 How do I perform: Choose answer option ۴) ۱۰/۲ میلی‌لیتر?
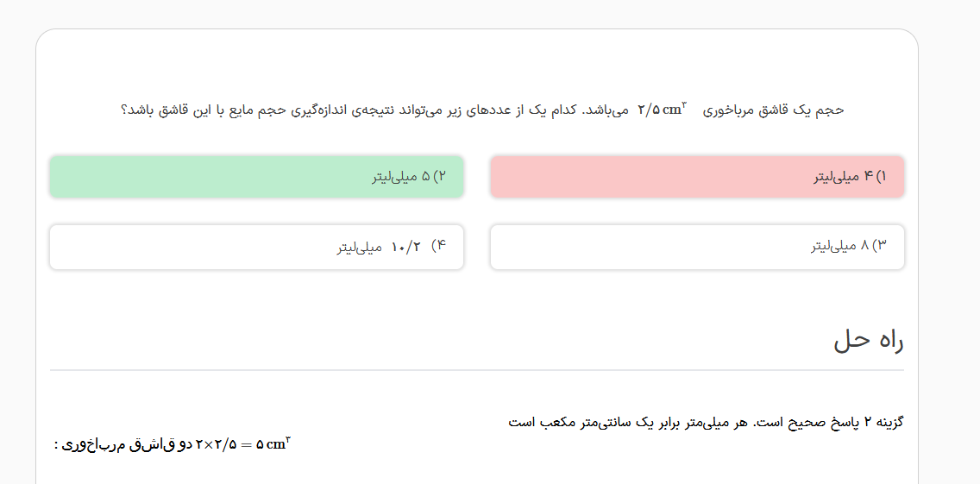[256, 248]
